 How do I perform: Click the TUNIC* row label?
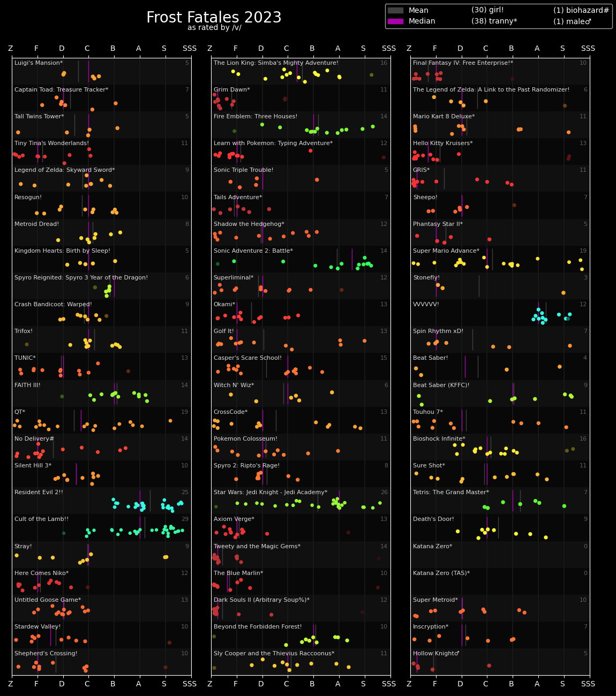pyautogui.click(x=25, y=358)
